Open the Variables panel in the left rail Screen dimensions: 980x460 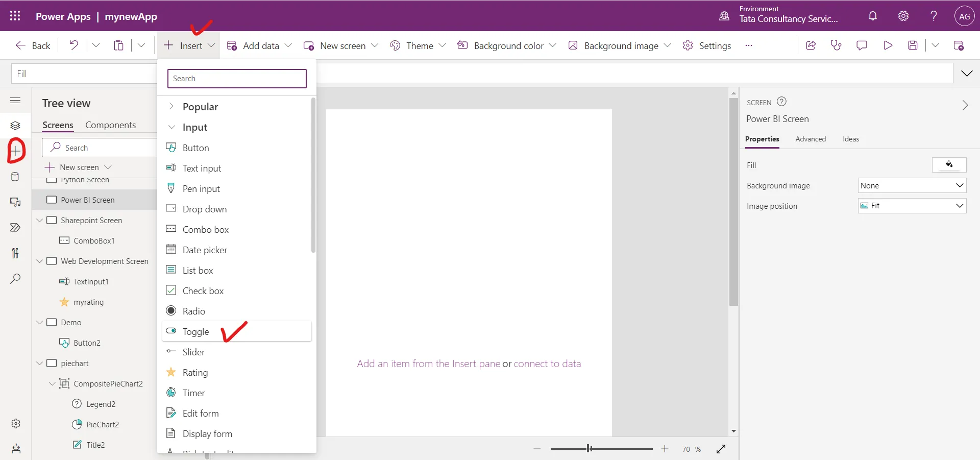[15, 253]
